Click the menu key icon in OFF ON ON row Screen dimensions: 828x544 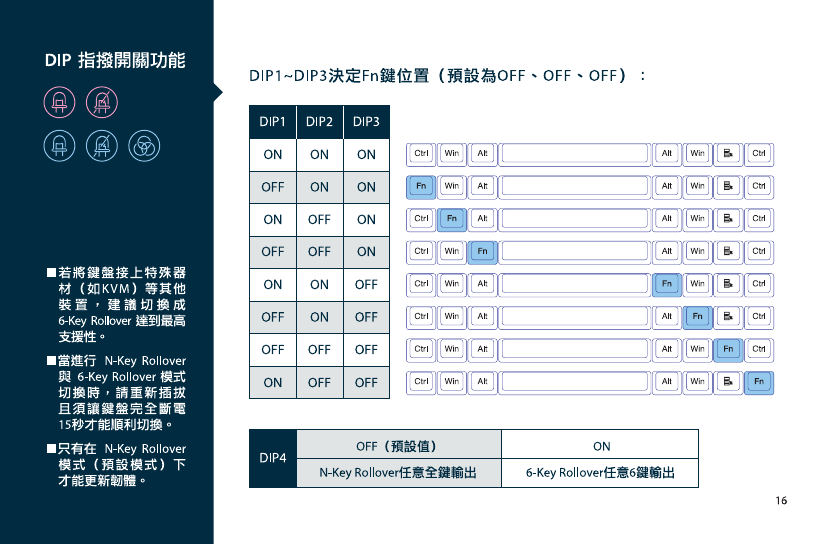click(x=728, y=187)
